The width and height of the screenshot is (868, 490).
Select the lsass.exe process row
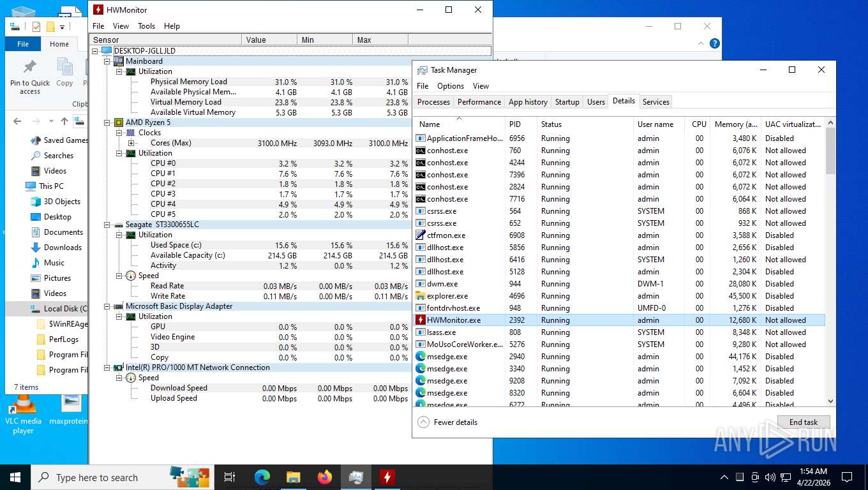(619, 332)
